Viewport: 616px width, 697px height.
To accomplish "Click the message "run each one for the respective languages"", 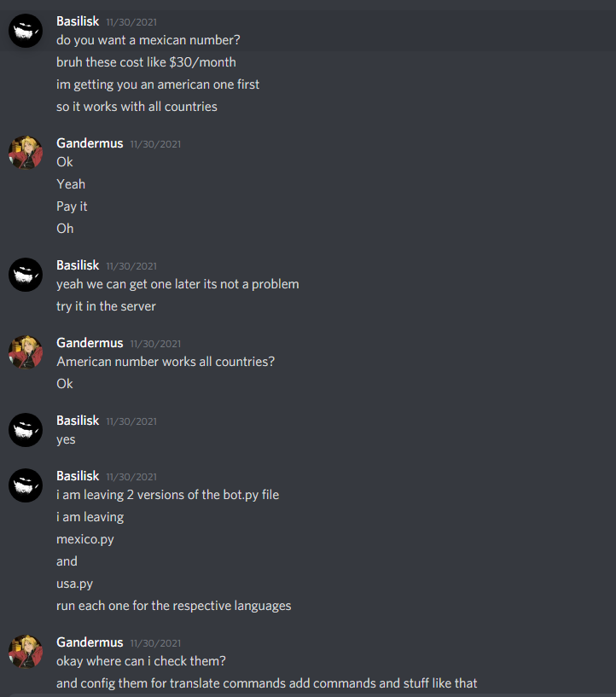I will click(174, 606).
